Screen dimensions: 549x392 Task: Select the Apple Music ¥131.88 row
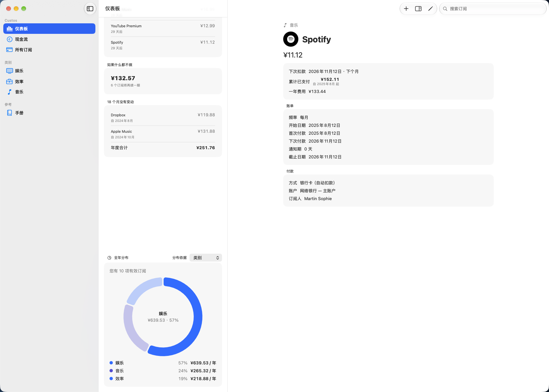point(163,134)
